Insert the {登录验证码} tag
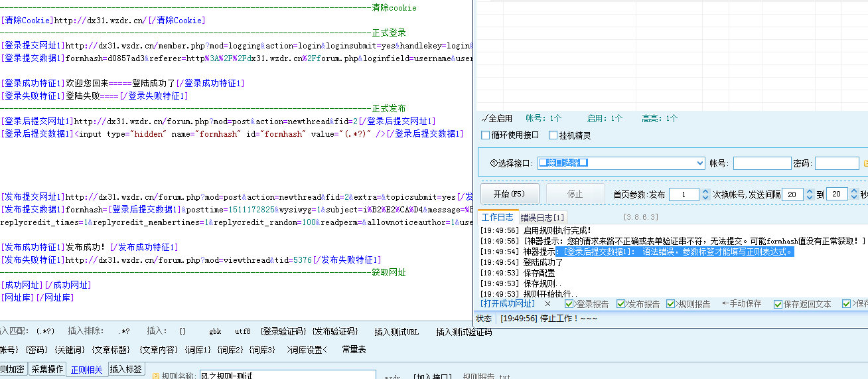The height and width of the screenshot is (379, 868). click(x=283, y=332)
